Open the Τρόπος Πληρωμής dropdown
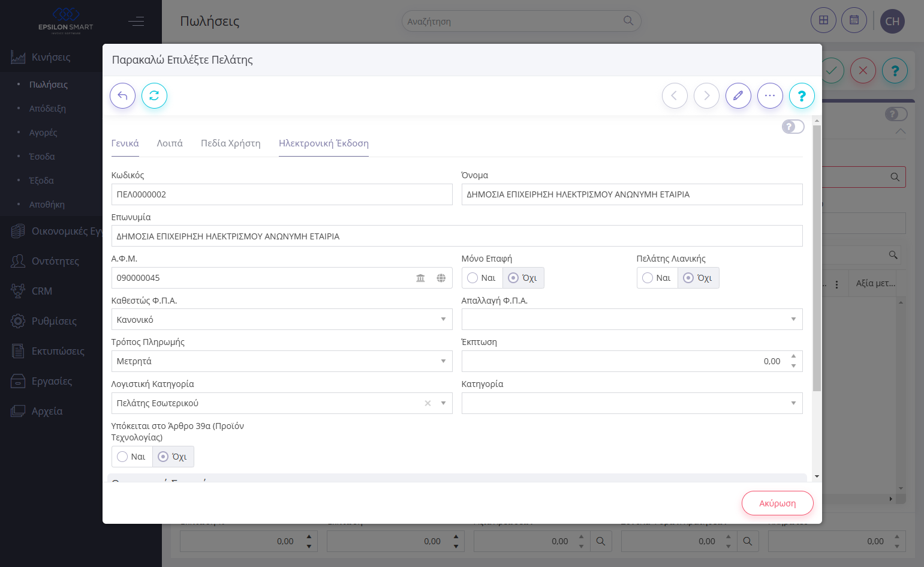 coord(282,361)
